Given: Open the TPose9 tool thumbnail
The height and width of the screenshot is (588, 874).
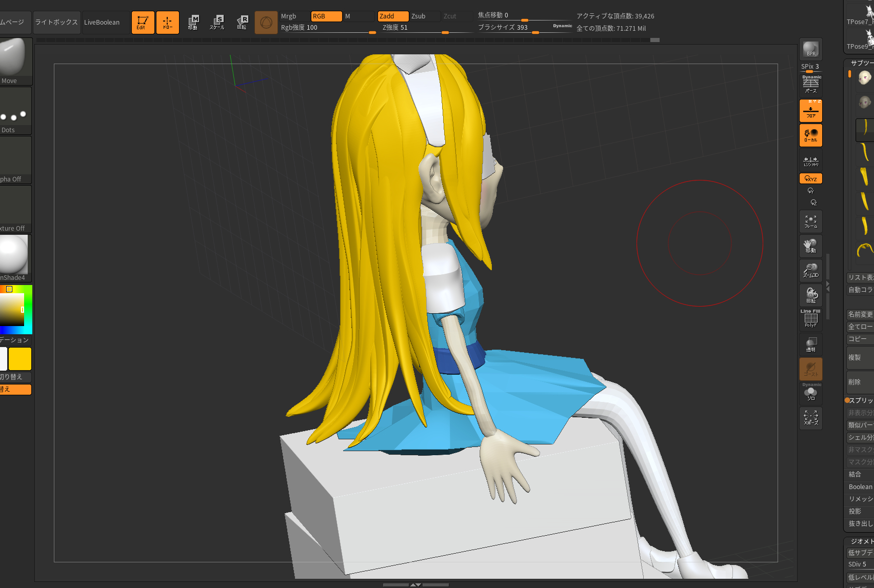Looking at the screenshot, I should 860,39.
